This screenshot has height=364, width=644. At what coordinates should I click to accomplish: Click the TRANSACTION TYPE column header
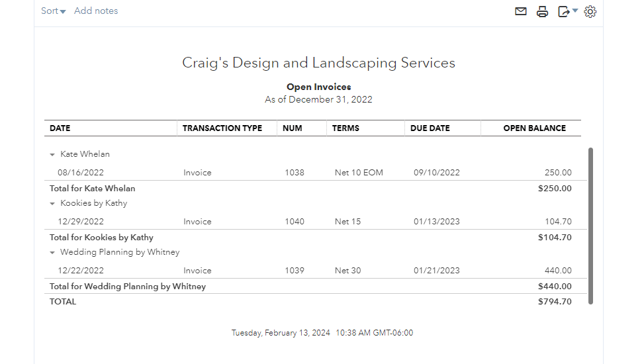pyautogui.click(x=222, y=128)
